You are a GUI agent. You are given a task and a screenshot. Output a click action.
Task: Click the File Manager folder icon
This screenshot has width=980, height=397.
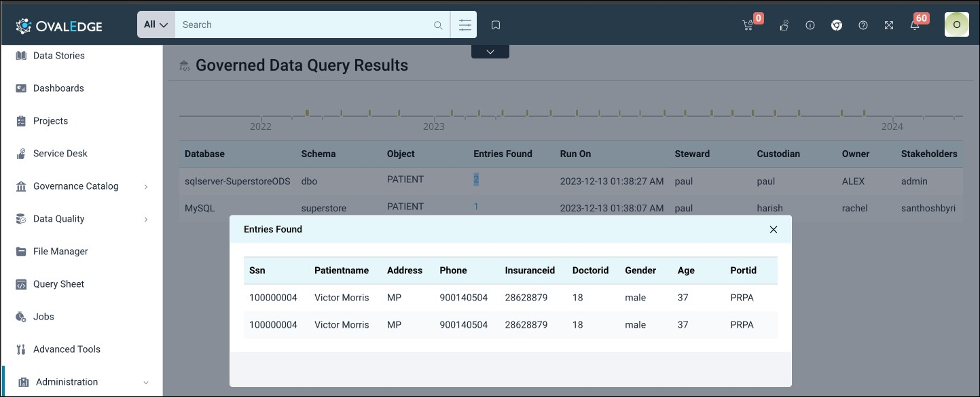[x=21, y=252]
